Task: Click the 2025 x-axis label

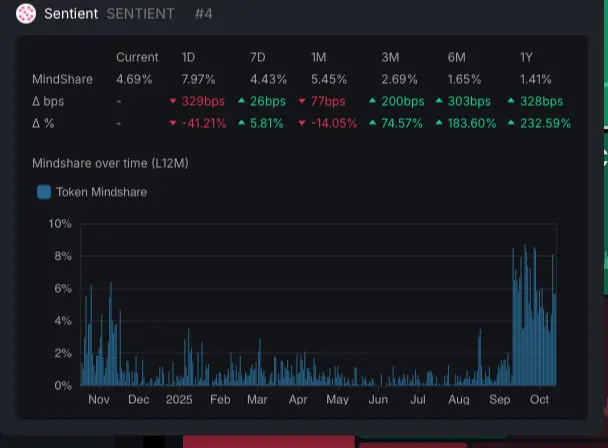Action: [179, 400]
